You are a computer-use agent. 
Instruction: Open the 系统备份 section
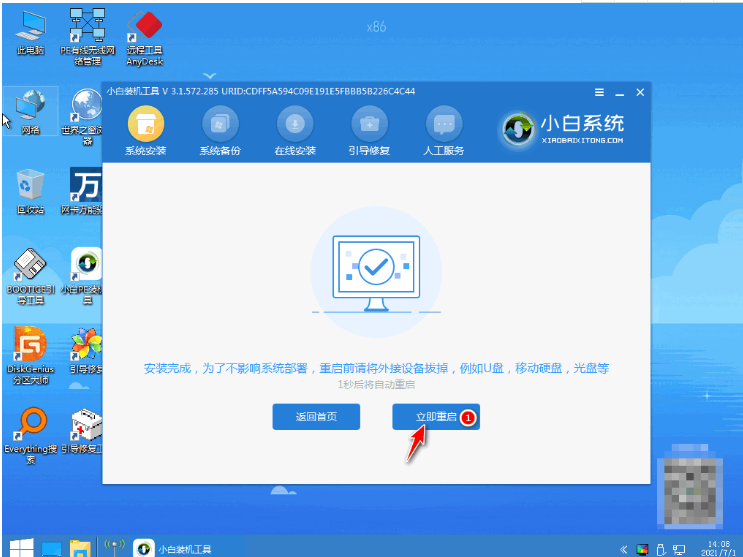(x=220, y=125)
